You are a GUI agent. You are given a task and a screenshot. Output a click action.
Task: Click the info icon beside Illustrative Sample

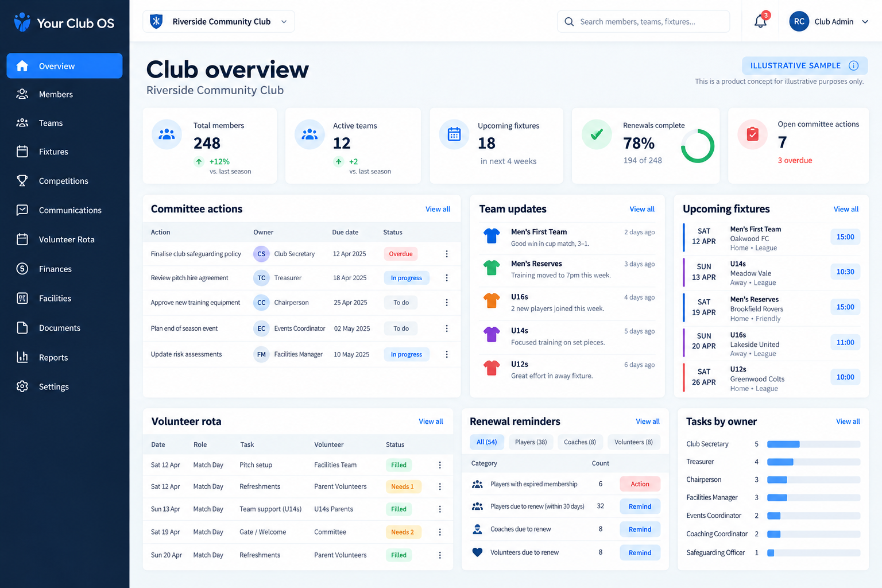[854, 65]
